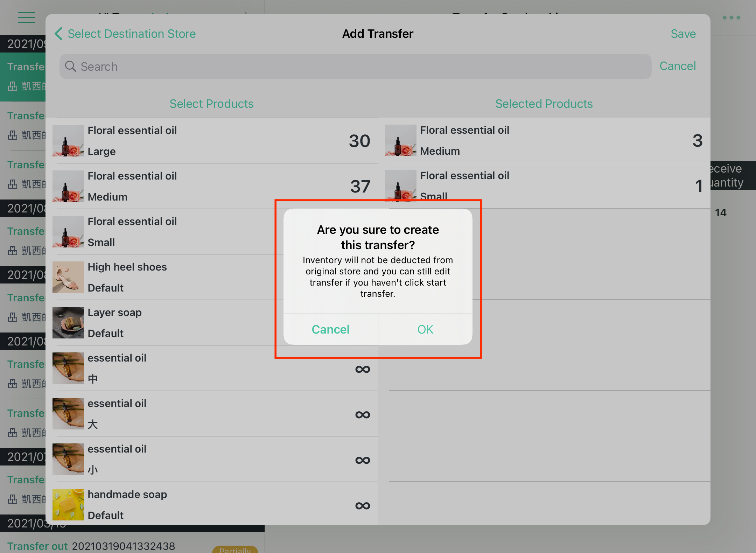Image resolution: width=756 pixels, height=553 pixels.
Task: Cancel the create transfer dialog
Action: [x=330, y=329]
